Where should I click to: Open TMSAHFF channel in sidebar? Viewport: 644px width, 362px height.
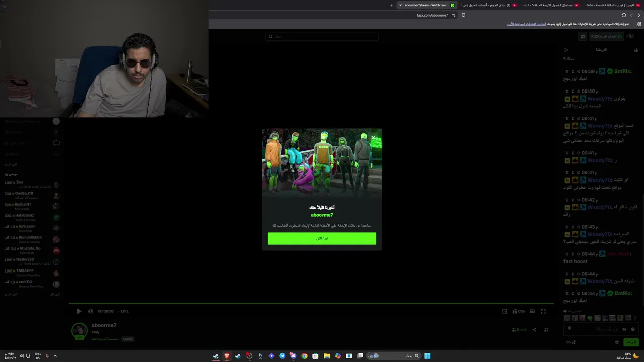(32, 273)
